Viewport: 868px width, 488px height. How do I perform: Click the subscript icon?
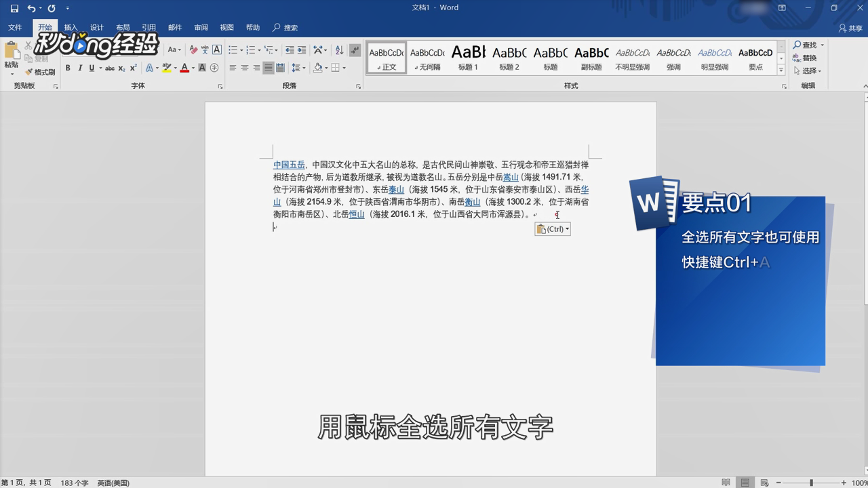[121, 68]
